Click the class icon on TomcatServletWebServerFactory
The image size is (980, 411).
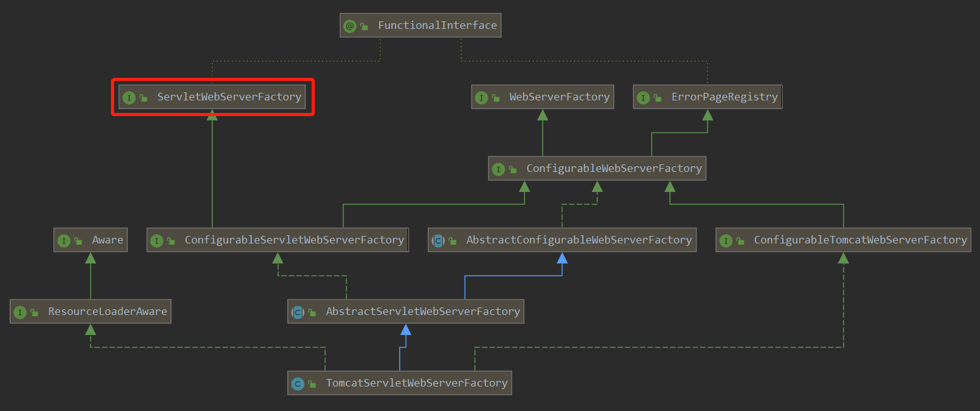298,383
